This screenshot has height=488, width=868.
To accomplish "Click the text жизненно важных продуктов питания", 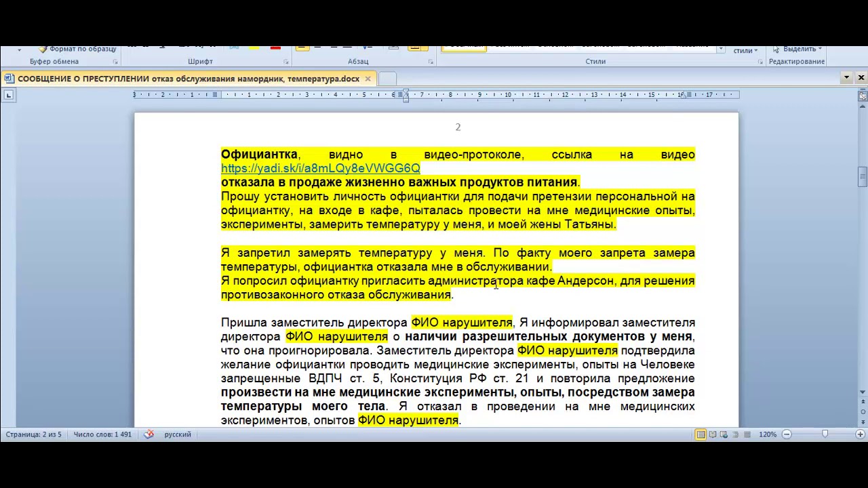I will coord(460,182).
